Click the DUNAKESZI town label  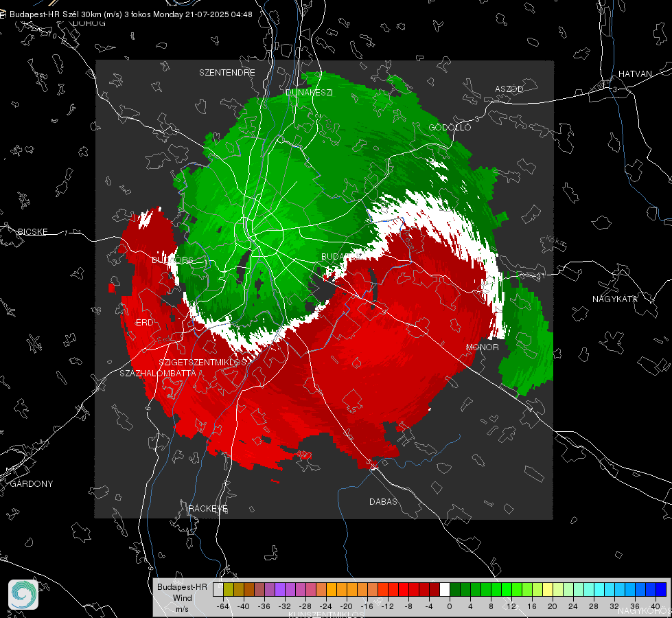[x=309, y=92]
